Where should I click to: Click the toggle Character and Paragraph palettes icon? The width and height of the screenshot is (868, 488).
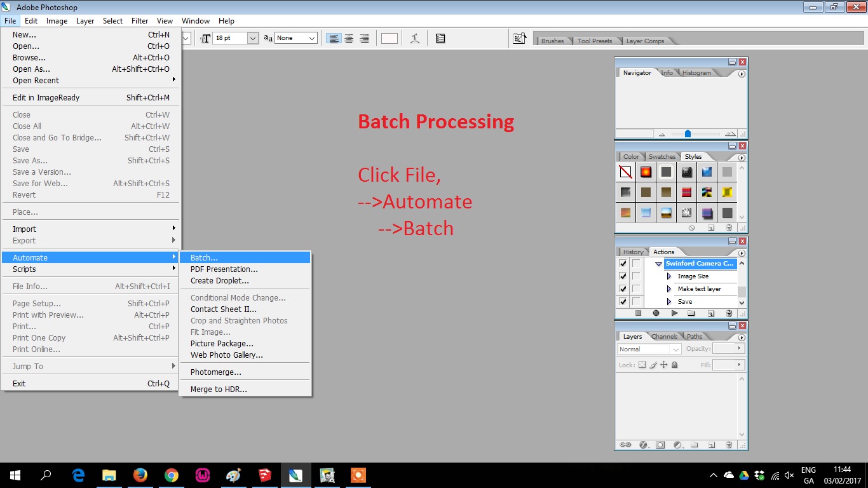[440, 38]
